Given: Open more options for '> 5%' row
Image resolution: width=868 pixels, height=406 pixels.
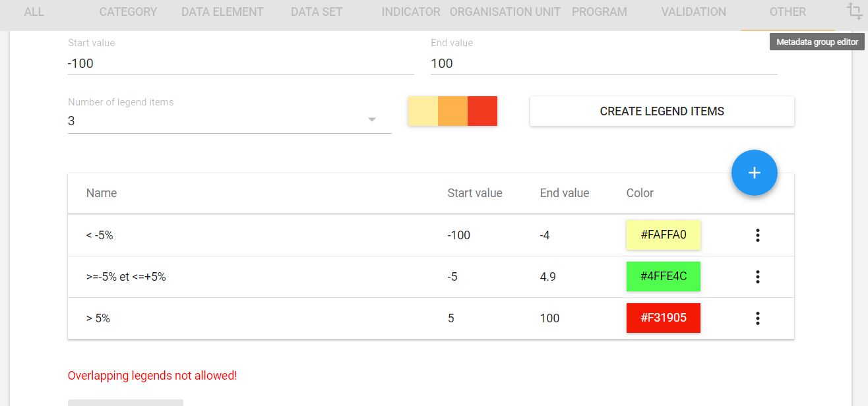Looking at the screenshot, I should coord(757,318).
